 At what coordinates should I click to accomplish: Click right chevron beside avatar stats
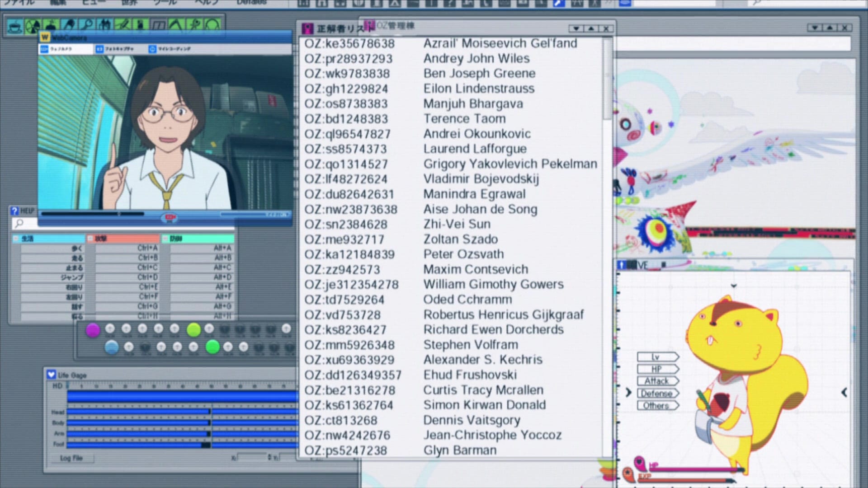click(628, 392)
